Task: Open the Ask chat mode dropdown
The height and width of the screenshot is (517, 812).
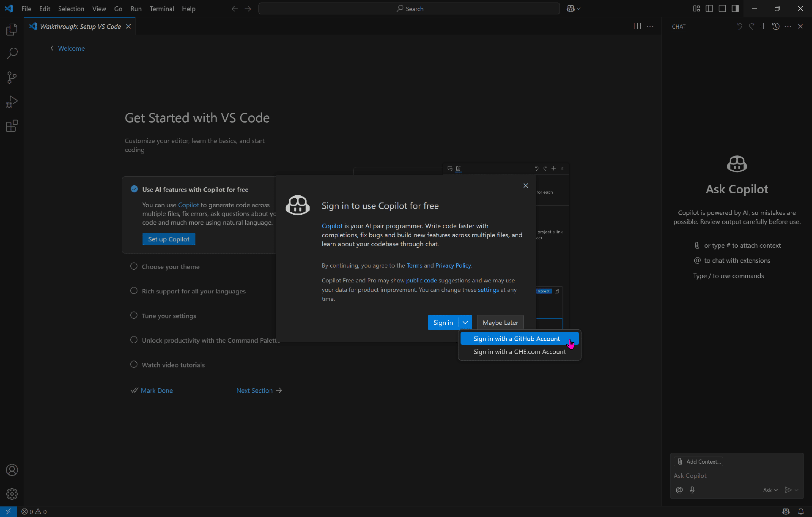Action: point(770,490)
